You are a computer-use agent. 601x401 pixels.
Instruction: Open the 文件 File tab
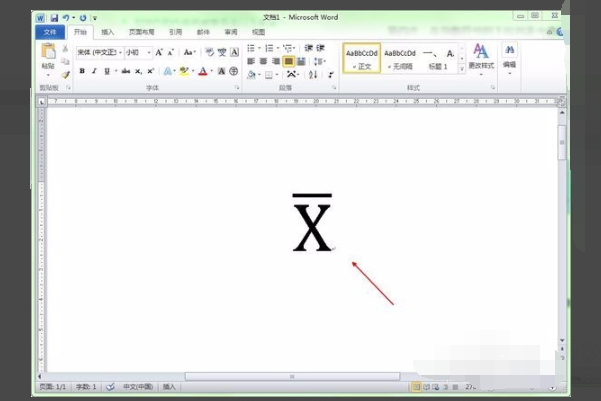click(50, 32)
